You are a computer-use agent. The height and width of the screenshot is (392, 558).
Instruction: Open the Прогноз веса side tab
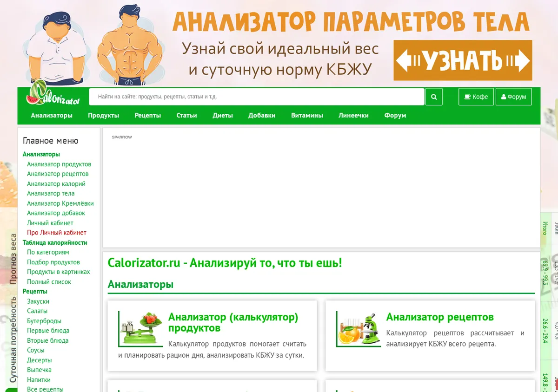13,259
